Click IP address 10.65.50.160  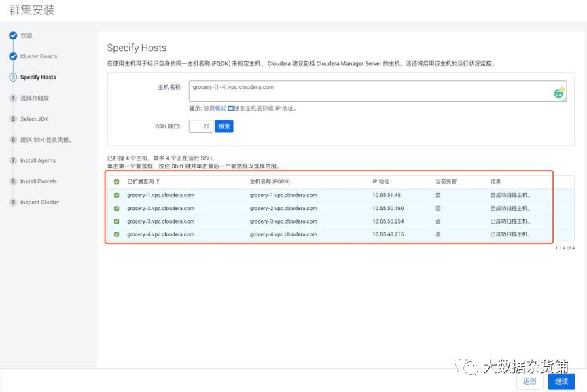click(388, 208)
